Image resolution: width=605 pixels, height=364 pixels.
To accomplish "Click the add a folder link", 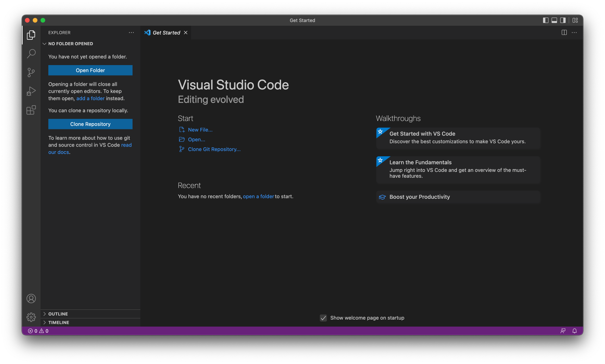I will coord(90,99).
